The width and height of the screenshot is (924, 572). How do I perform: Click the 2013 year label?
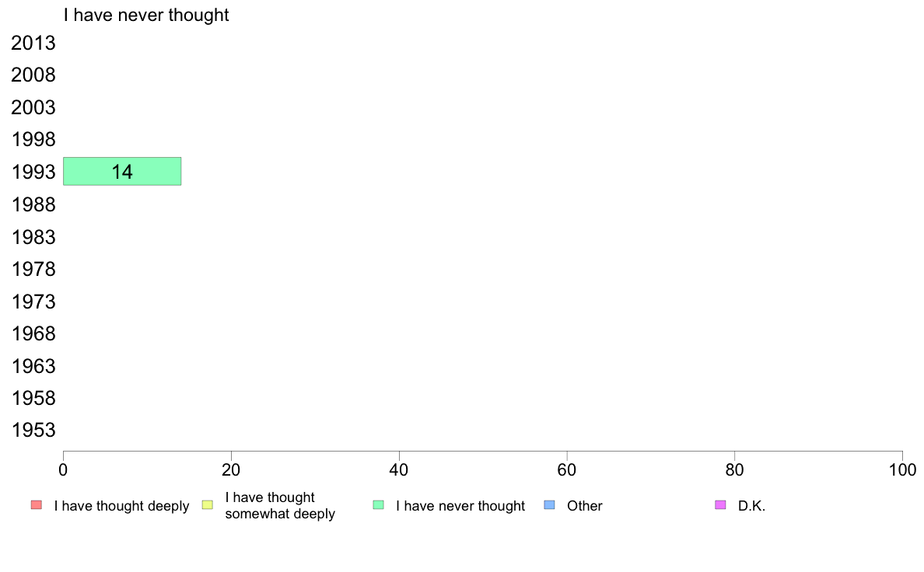click(x=33, y=44)
